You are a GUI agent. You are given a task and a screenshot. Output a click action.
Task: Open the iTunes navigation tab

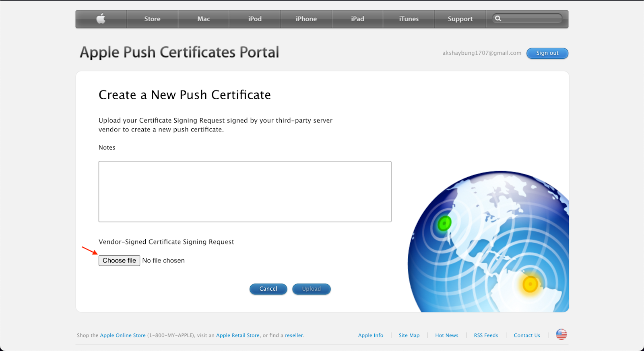[409, 19]
